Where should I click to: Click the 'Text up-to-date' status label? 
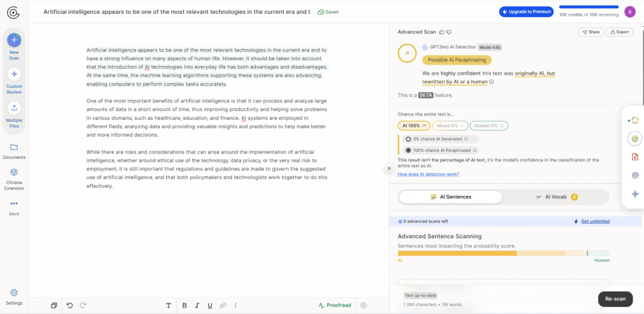pyautogui.click(x=421, y=295)
